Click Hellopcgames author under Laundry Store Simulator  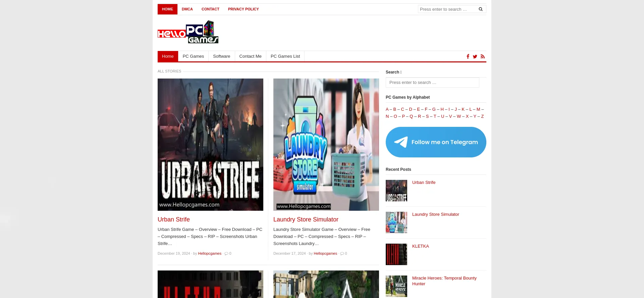[x=325, y=253]
